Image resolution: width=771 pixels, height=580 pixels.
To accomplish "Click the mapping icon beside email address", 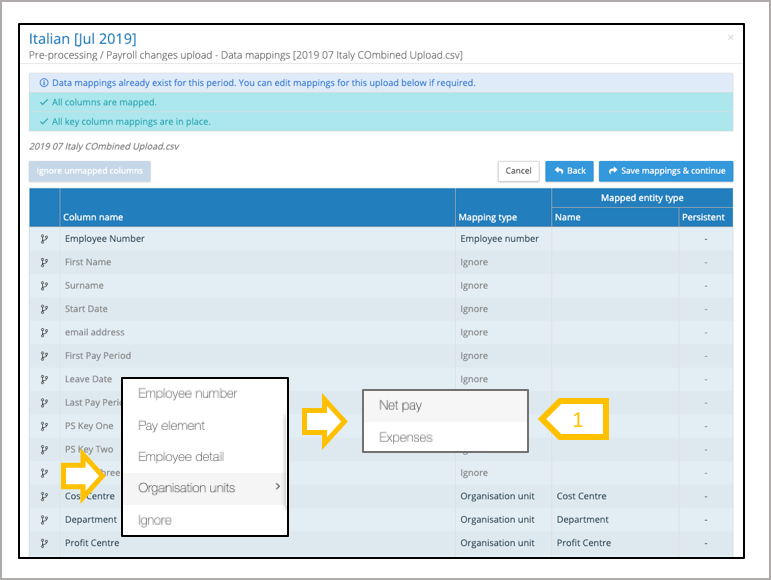I will [x=44, y=332].
